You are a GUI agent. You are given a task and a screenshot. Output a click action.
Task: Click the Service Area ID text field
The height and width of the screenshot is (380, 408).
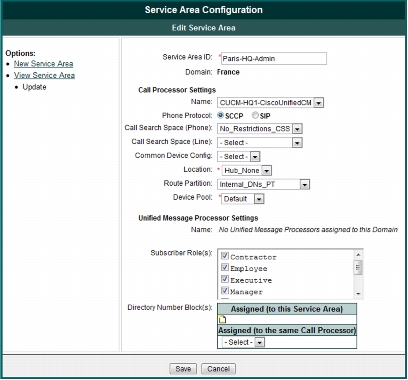click(274, 58)
